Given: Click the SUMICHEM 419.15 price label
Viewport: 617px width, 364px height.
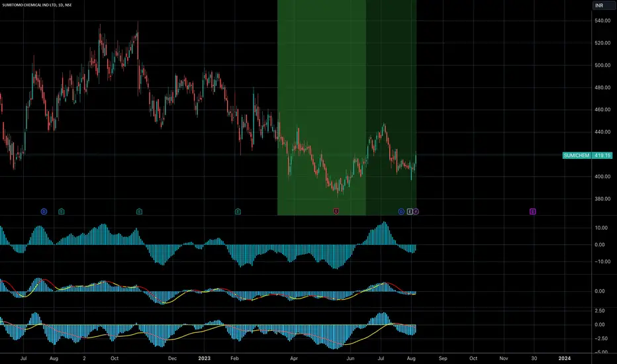Looking at the screenshot, I should (587, 156).
